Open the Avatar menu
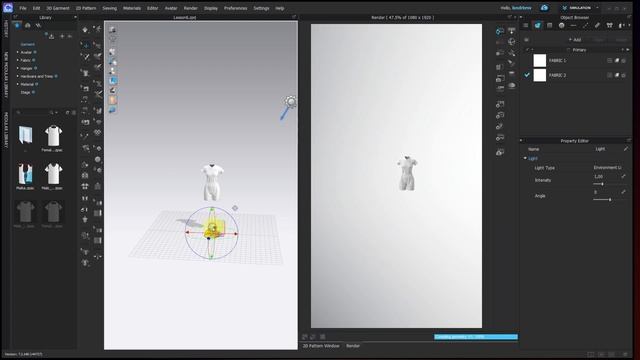640x360 pixels. [171, 8]
